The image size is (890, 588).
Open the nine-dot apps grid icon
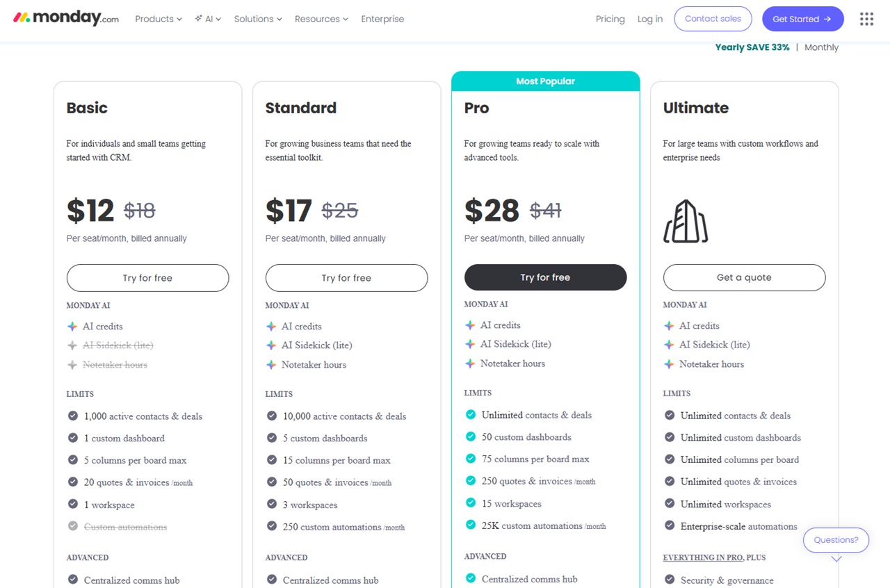click(x=866, y=19)
